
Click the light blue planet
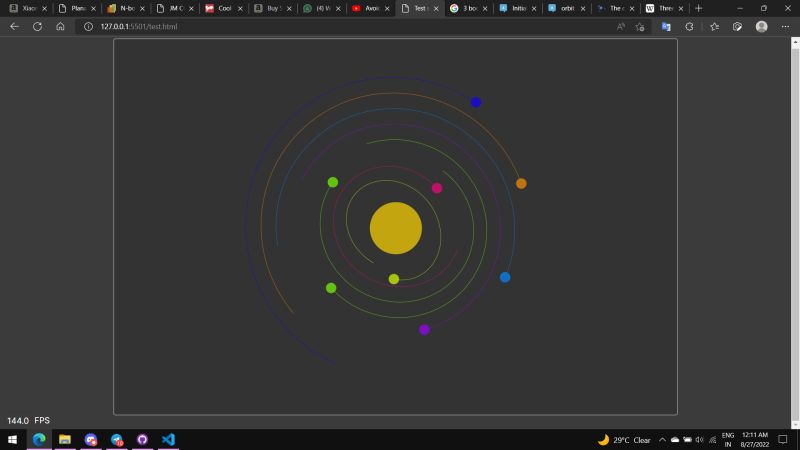(505, 277)
